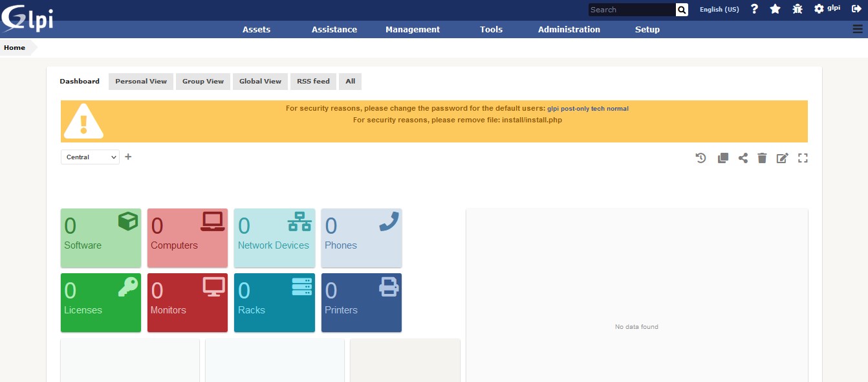
Task: Edit the dashboard with pencil icon
Action: coord(782,158)
